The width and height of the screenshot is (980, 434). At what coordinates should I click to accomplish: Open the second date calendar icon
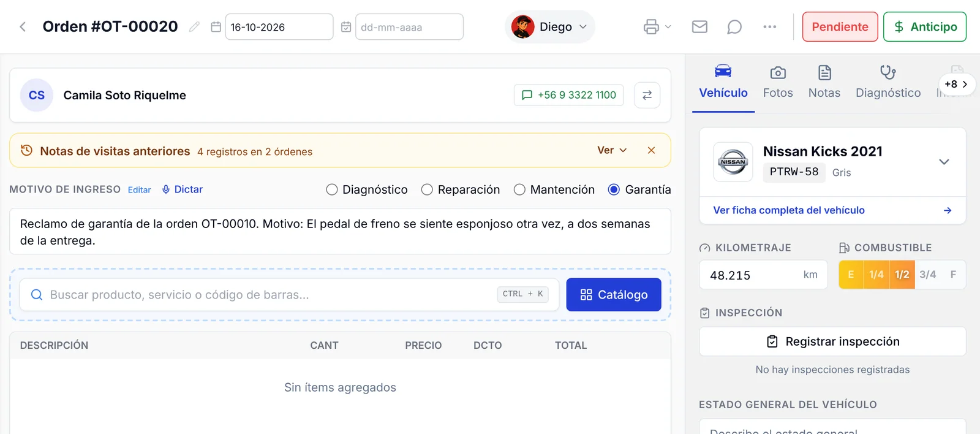pyautogui.click(x=346, y=27)
